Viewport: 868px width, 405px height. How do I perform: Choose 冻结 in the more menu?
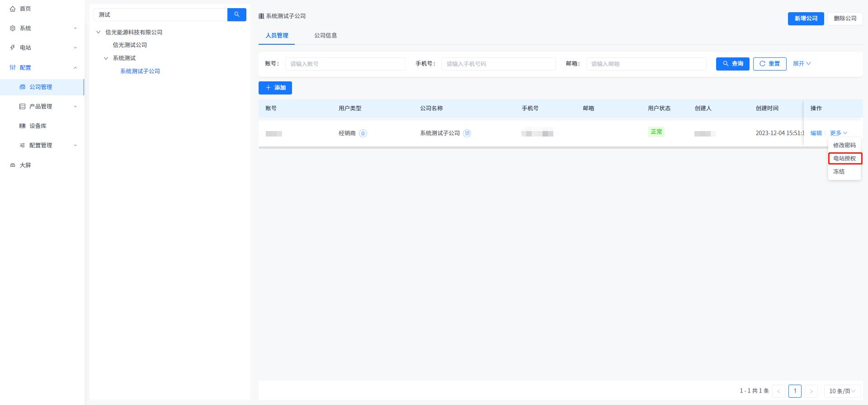pos(839,172)
